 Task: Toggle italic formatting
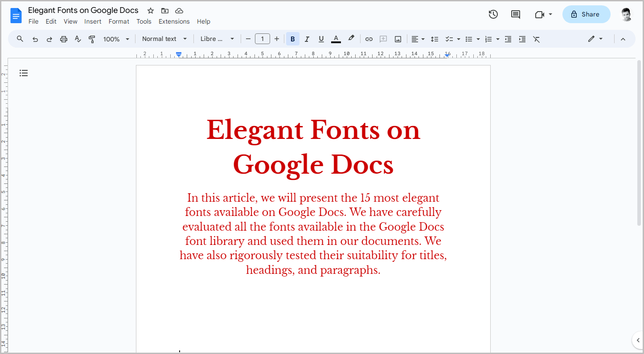307,39
